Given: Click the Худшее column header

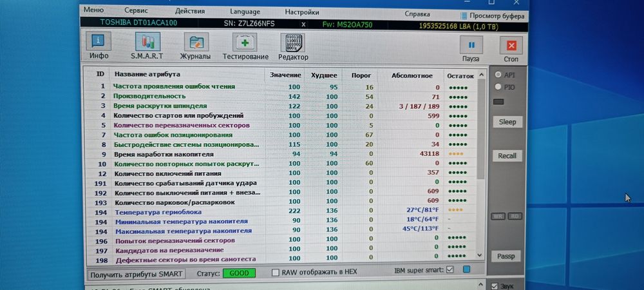Looking at the screenshot, I should (324, 75).
